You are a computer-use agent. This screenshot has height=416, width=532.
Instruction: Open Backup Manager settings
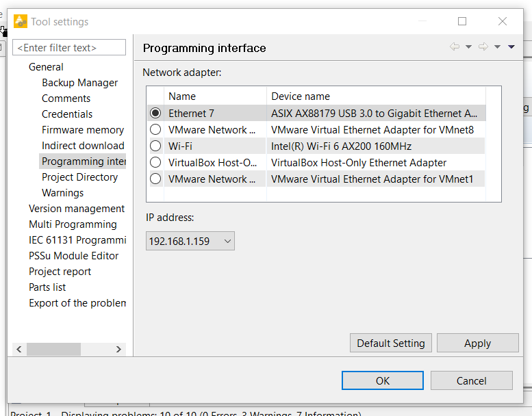79,83
